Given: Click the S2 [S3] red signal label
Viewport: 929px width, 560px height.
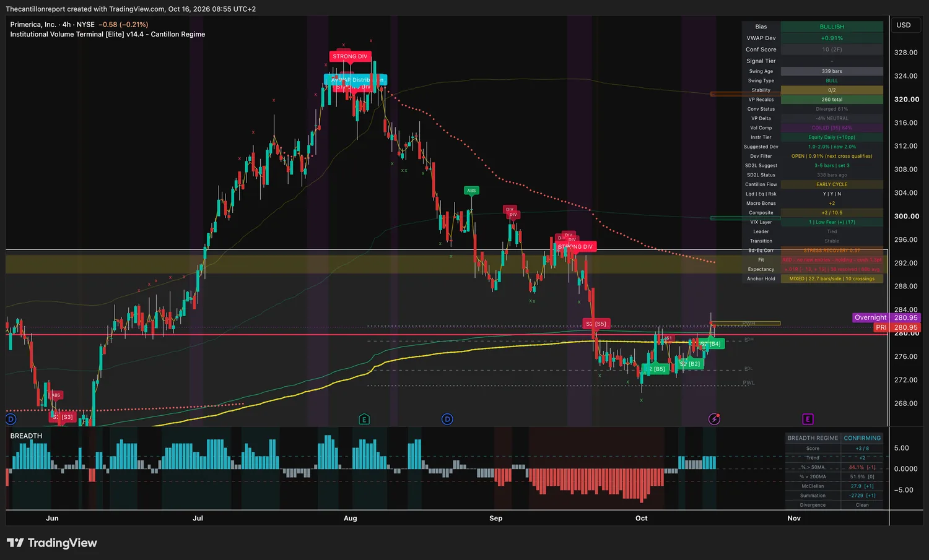Looking at the screenshot, I should (x=63, y=417).
